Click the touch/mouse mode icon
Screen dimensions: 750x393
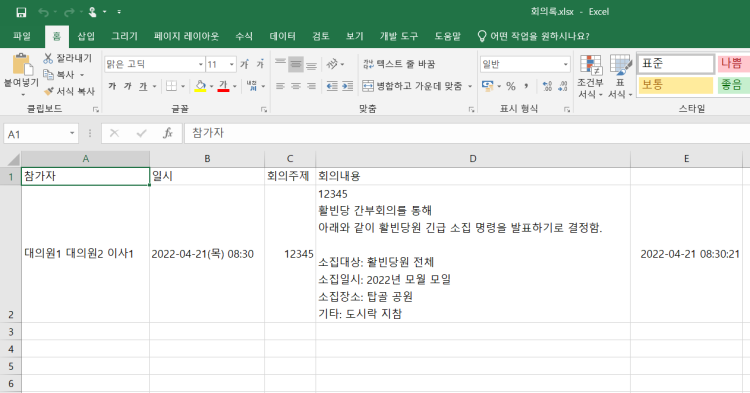pyautogui.click(x=92, y=12)
